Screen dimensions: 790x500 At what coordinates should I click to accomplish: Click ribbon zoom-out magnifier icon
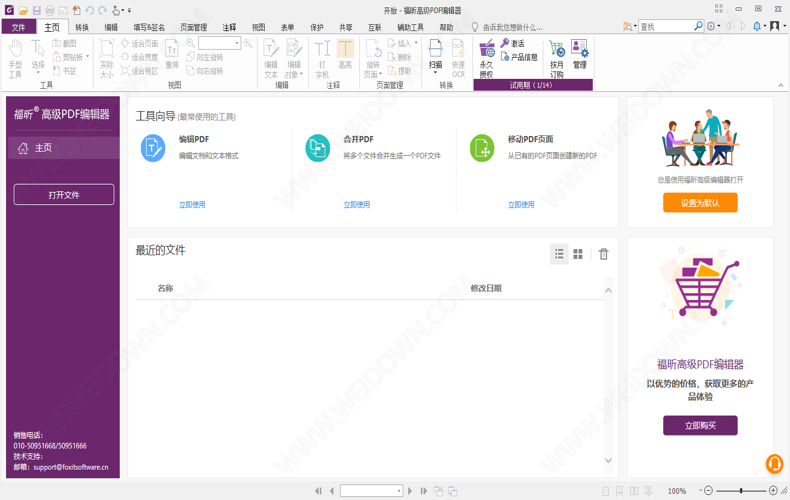(x=190, y=43)
